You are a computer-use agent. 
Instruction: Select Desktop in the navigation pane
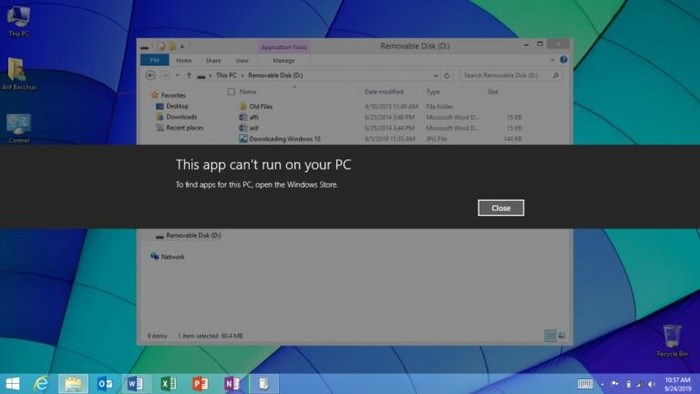click(172, 106)
